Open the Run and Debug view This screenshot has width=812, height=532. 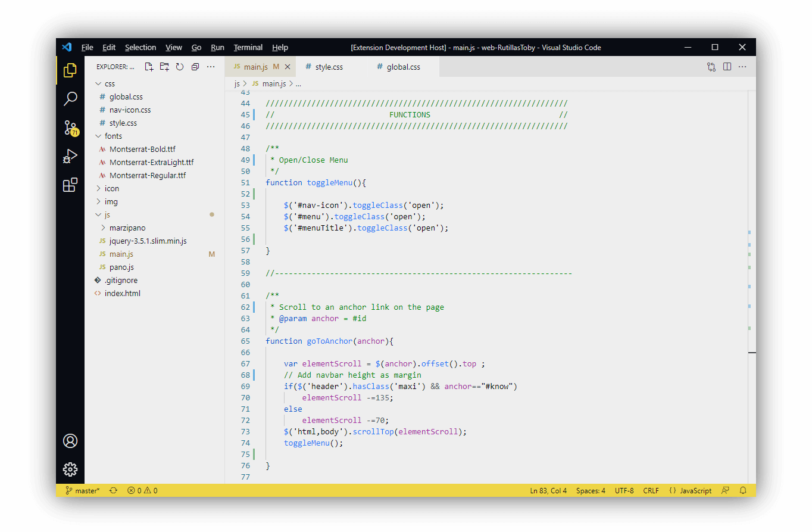(x=70, y=156)
